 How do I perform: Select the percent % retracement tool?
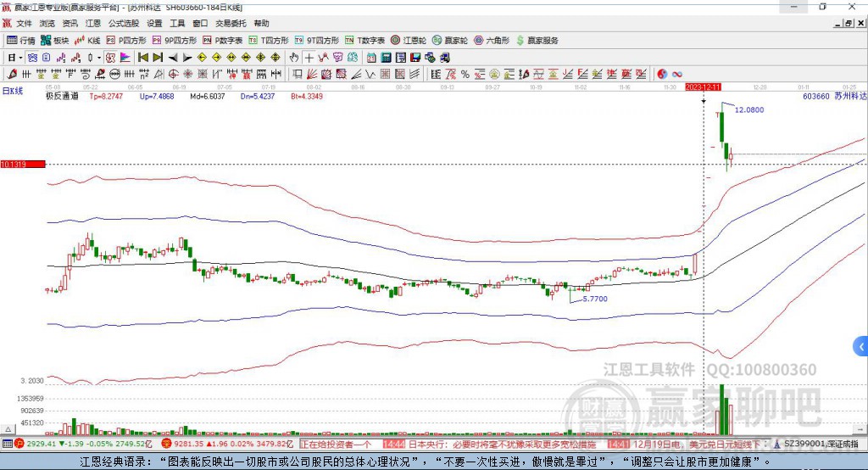pos(465,75)
